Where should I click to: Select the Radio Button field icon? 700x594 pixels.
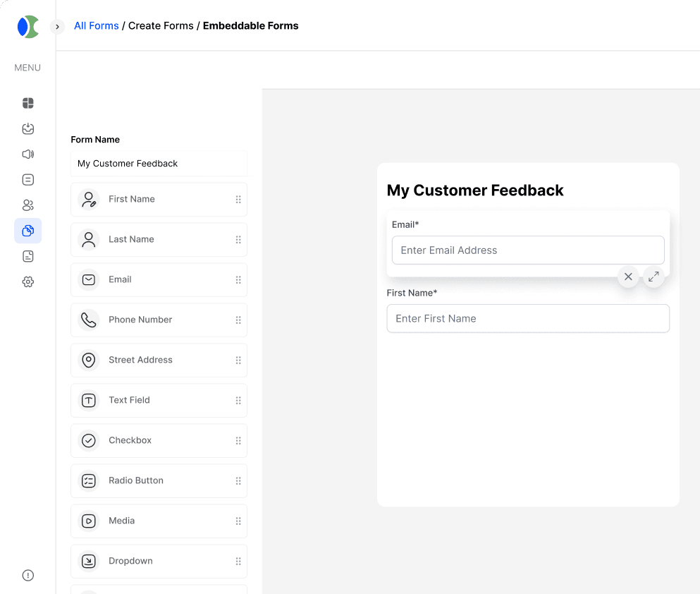click(89, 480)
